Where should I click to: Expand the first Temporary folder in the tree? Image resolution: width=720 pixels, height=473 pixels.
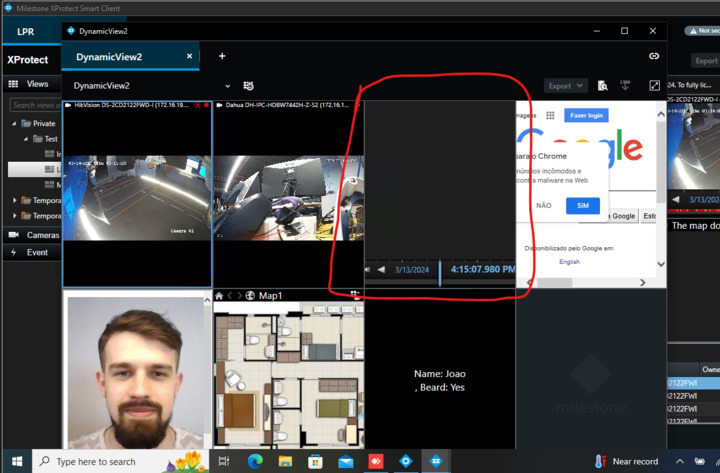15,200
